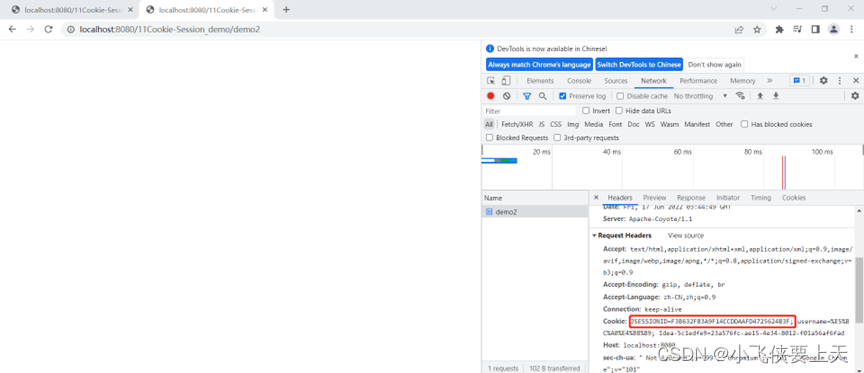This screenshot has height=373, width=864.
Task: Open DevTools settings gear
Action: [x=823, y=80]
